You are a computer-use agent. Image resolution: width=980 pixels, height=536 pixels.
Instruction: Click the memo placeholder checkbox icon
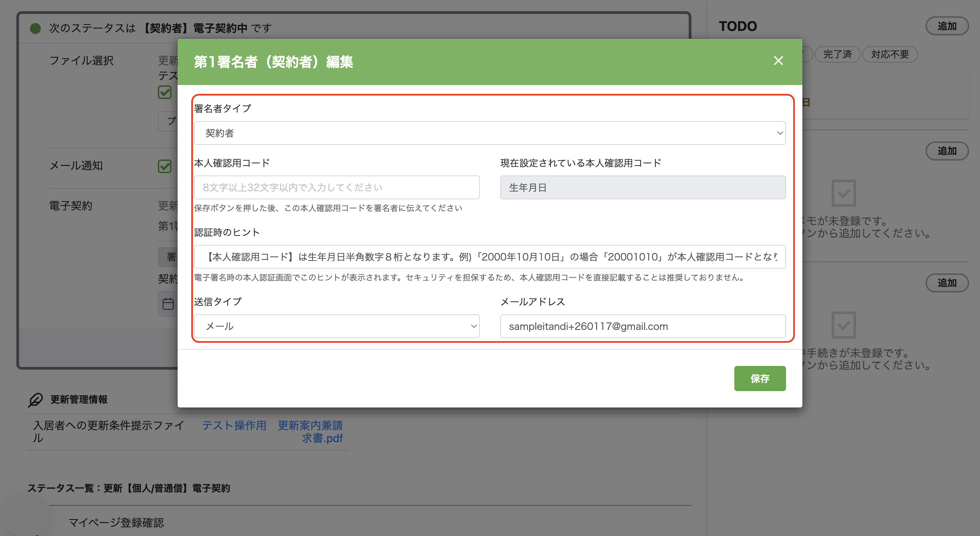(x=844, y=193)
